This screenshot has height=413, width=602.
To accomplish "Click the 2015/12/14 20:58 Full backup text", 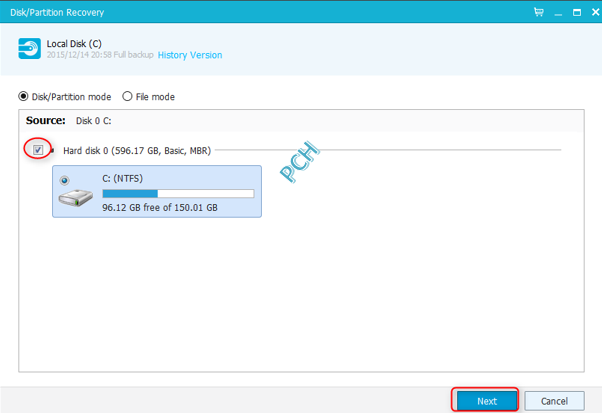I will click(100, 55).
